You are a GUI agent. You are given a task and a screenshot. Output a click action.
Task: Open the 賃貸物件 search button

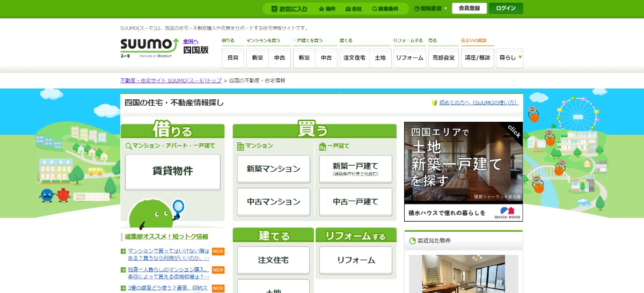click(x=172, y=172)
